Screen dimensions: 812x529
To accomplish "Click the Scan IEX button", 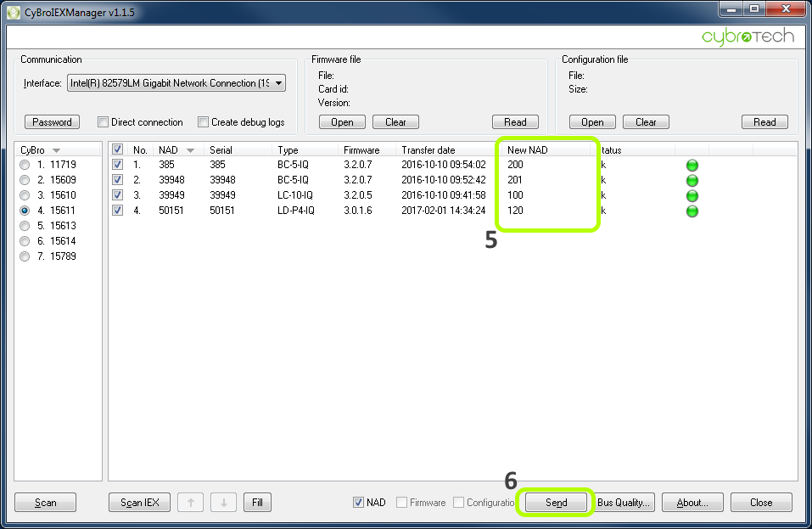I will click(x=139, y=503).
